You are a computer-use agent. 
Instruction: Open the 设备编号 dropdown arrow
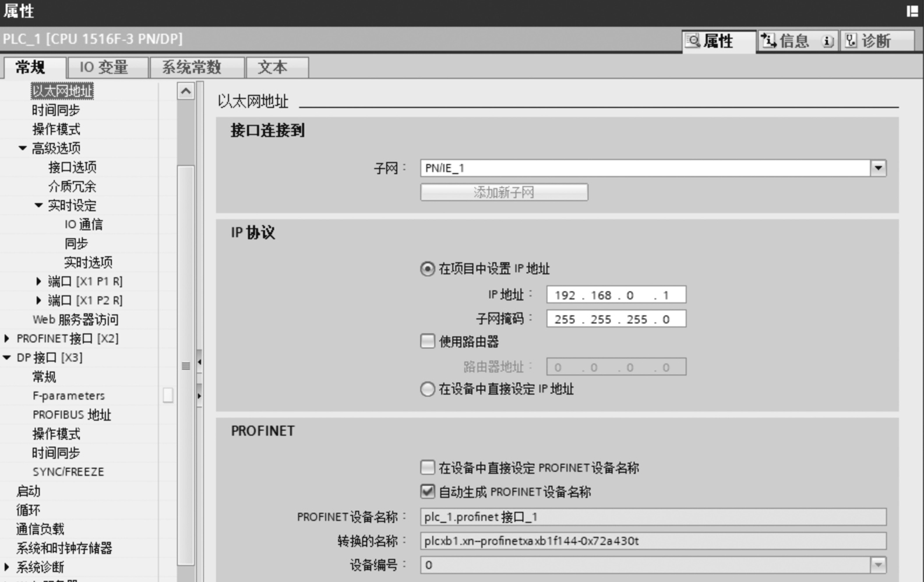(x=879, y=565)
